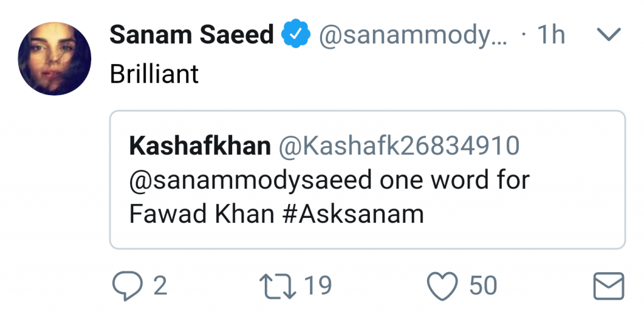644x325 pixels.
Task: Click the @Kashafk26834910 handle
Action: (x=399, y=146)
